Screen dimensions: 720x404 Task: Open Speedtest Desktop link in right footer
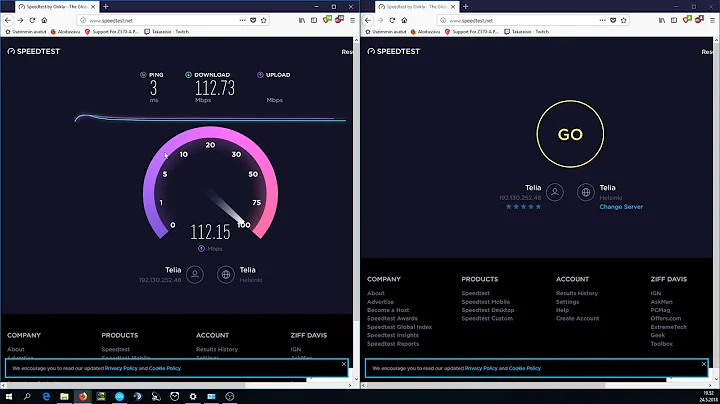tap(488, 310)
